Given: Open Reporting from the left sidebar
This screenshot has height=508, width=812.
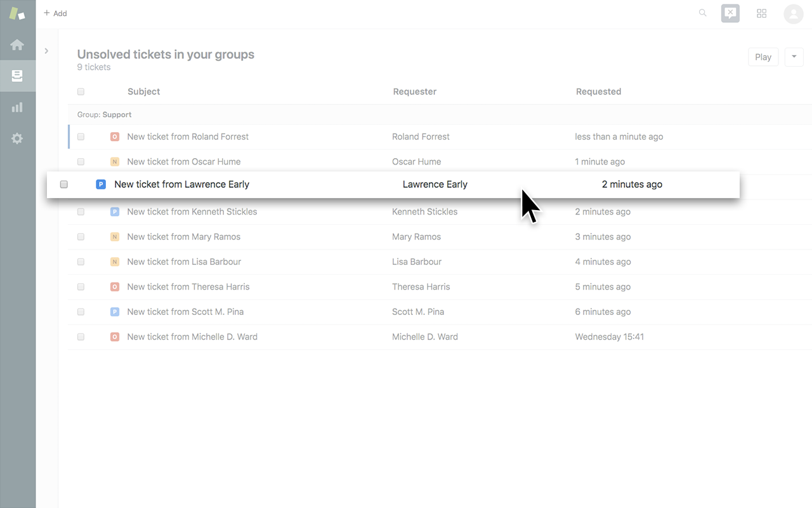Looking at the screenshot, I should pyautogui.click(x=17, y=107).
